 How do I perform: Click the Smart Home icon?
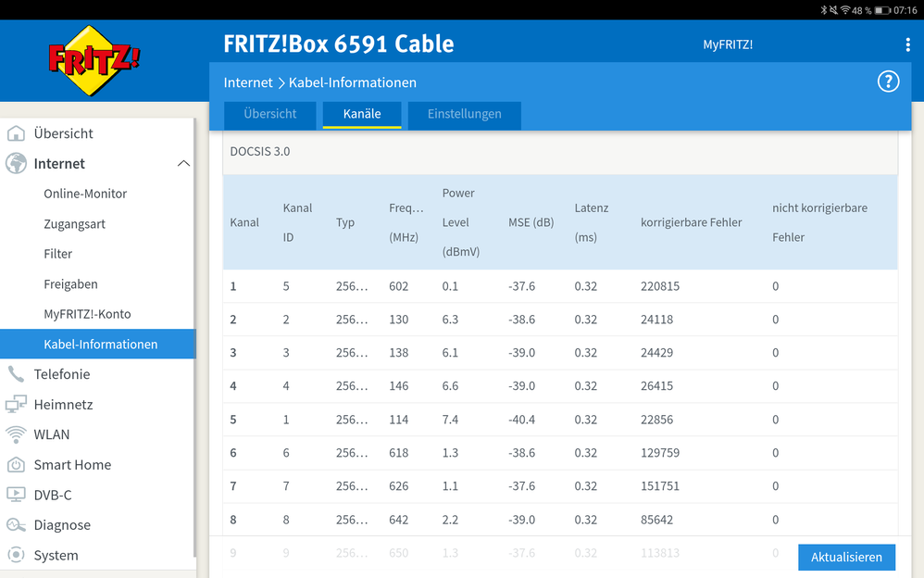pos(16,465)
